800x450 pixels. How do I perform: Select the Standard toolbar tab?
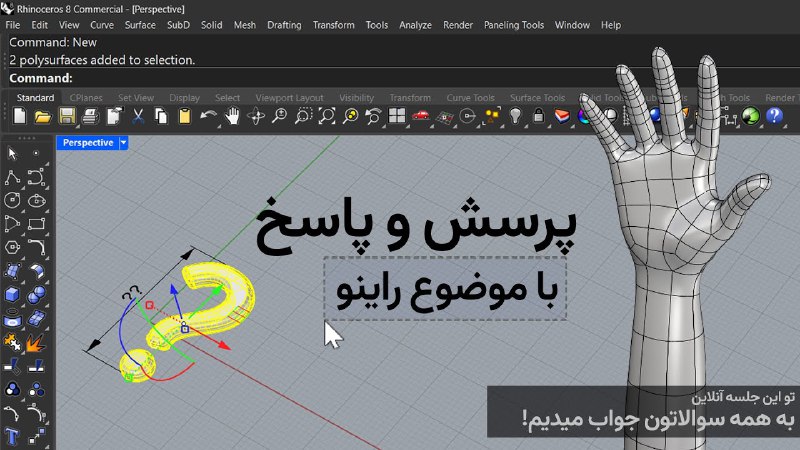35,97
